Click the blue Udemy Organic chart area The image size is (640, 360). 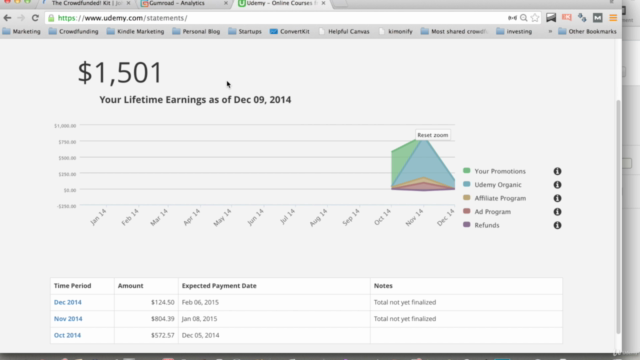click(424, 163)
